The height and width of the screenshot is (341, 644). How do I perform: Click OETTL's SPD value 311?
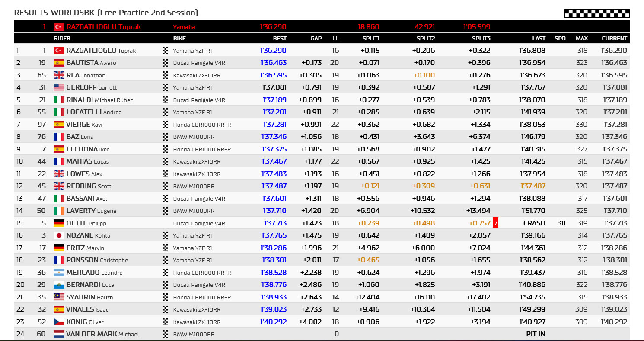(561, 223)
